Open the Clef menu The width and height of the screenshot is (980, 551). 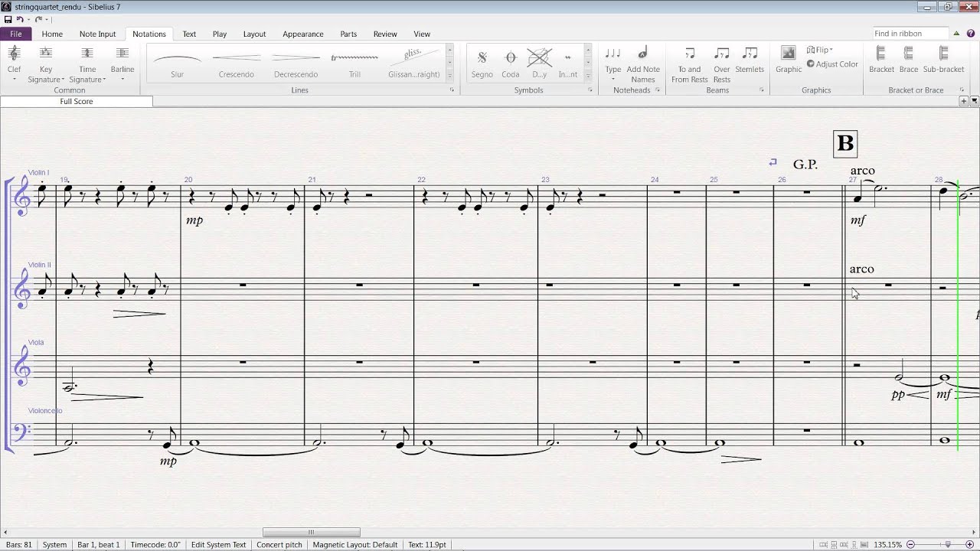pyautogui.click(x=14, y=64)
